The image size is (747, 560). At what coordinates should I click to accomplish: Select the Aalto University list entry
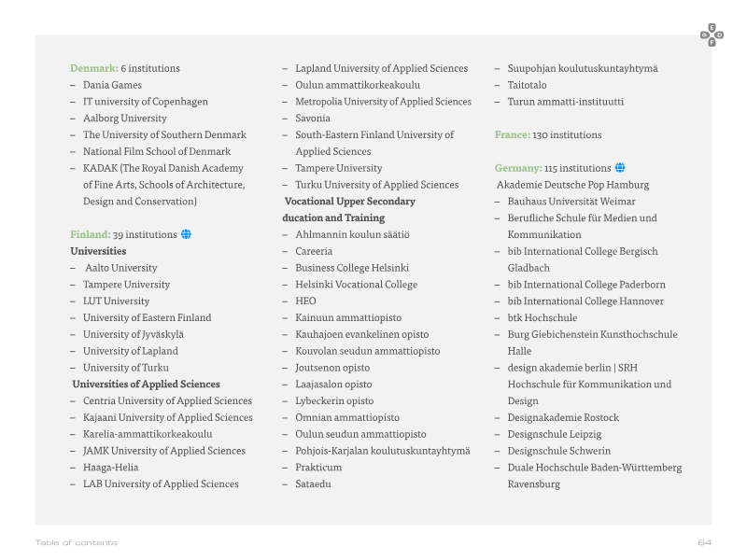(x=121, y=268)
